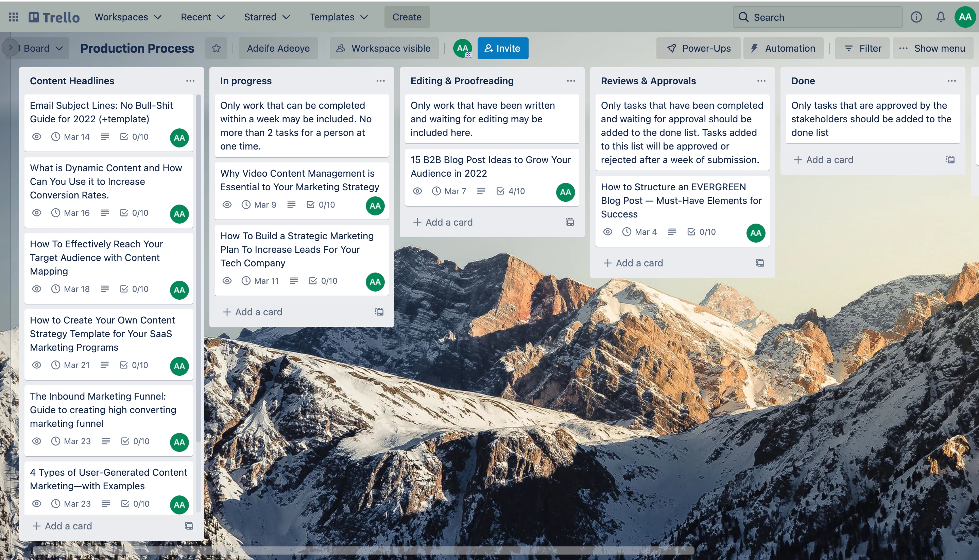
Task: Click the blue Invite button
Action: [x=503, y=48]
